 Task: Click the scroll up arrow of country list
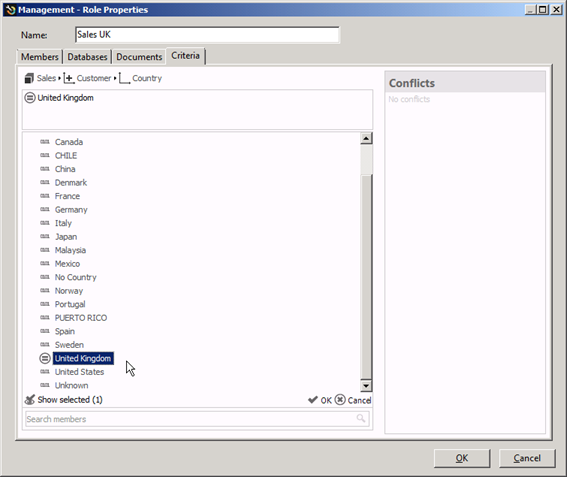[x=366, y=139]
